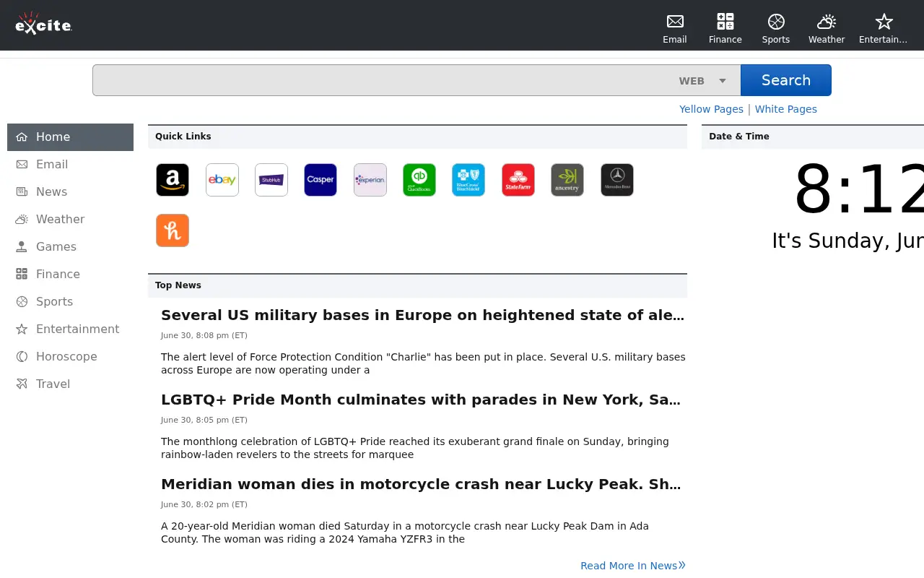Viewport: 924px width, 578px height.
Task: Click the large clock time display
Action: point(859,189)
